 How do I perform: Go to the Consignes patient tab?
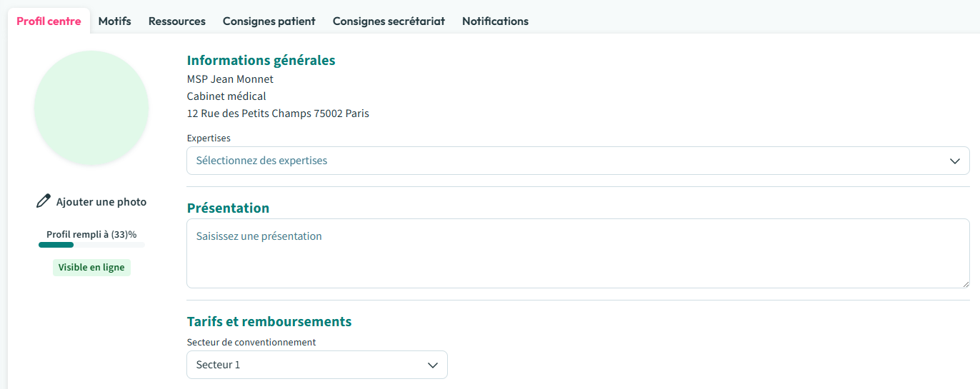(269, 21)
